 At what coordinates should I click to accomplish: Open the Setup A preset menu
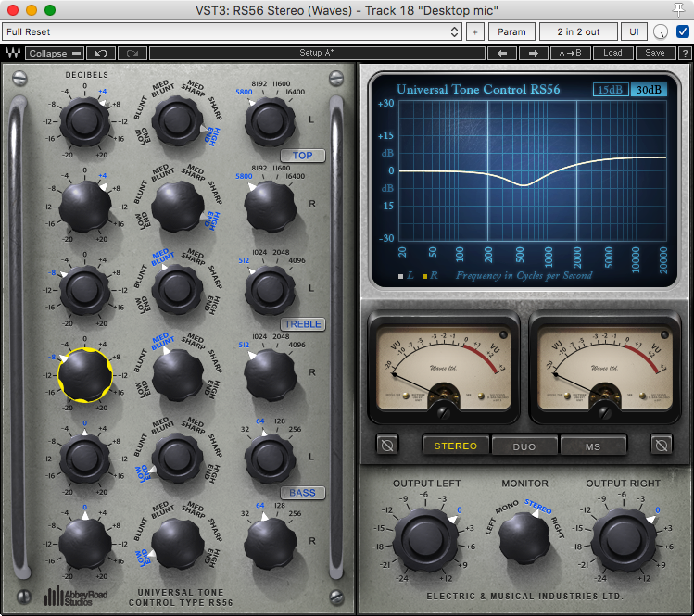coord(317,53)
